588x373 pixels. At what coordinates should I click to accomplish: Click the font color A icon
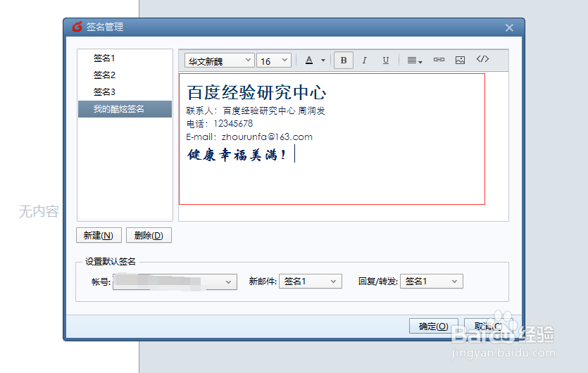coord(309,61)
